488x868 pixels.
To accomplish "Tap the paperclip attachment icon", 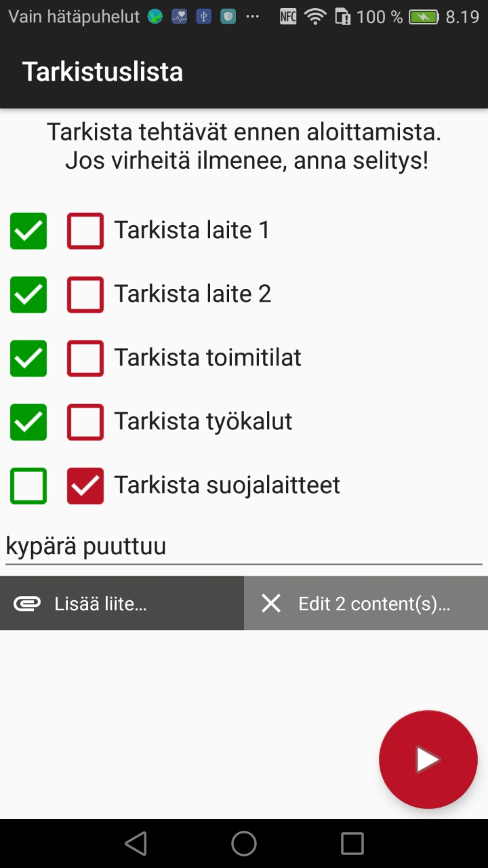I will tap(27, 604).
